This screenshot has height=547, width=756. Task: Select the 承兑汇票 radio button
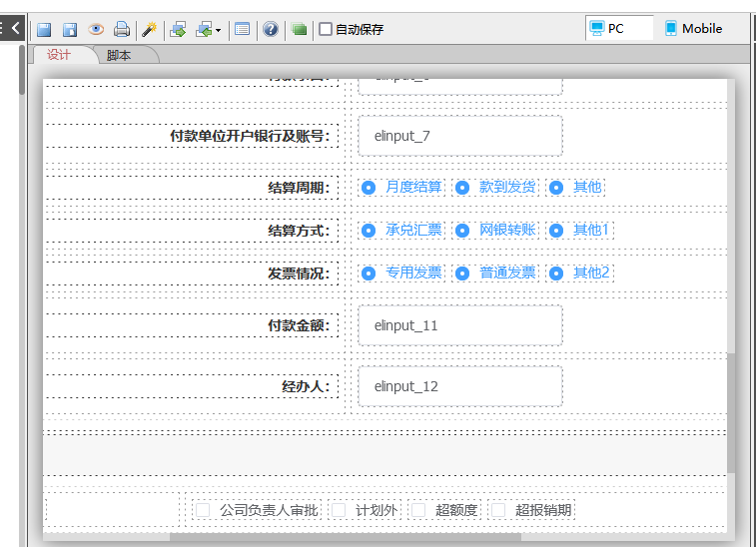point(369,231)
